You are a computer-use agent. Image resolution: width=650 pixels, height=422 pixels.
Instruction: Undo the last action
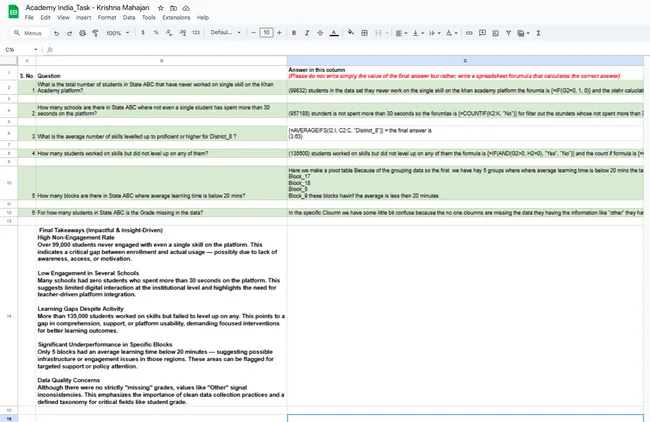tap(56, 33)
